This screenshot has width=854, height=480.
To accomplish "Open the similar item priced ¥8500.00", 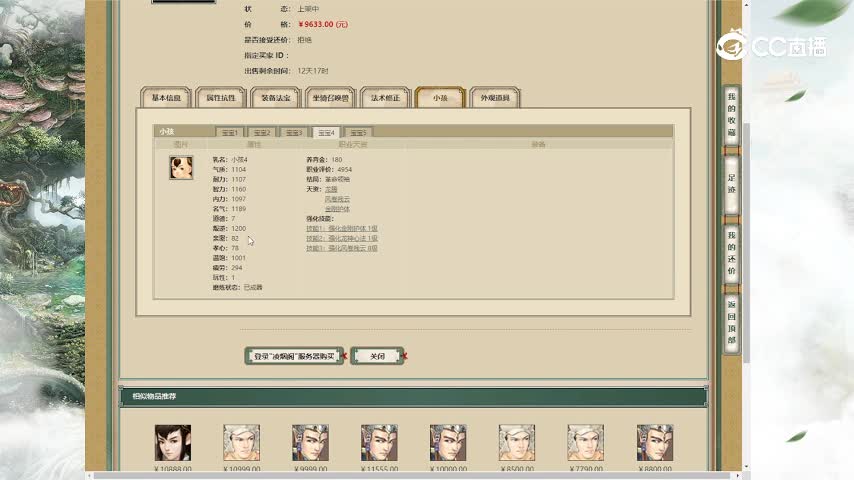I will pos(517,443).
